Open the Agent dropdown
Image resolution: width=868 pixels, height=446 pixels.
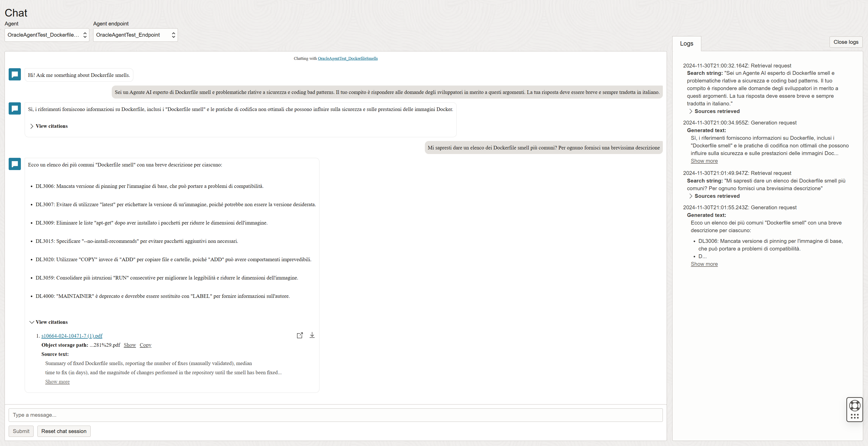tap(47, 35)
